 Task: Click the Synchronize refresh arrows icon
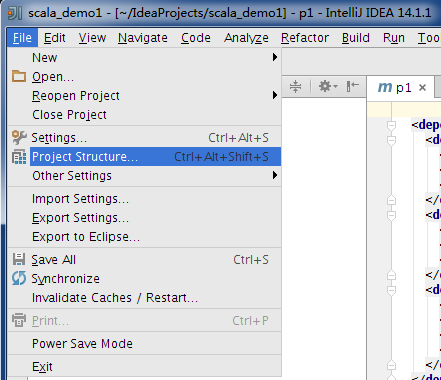pos(19,278)
